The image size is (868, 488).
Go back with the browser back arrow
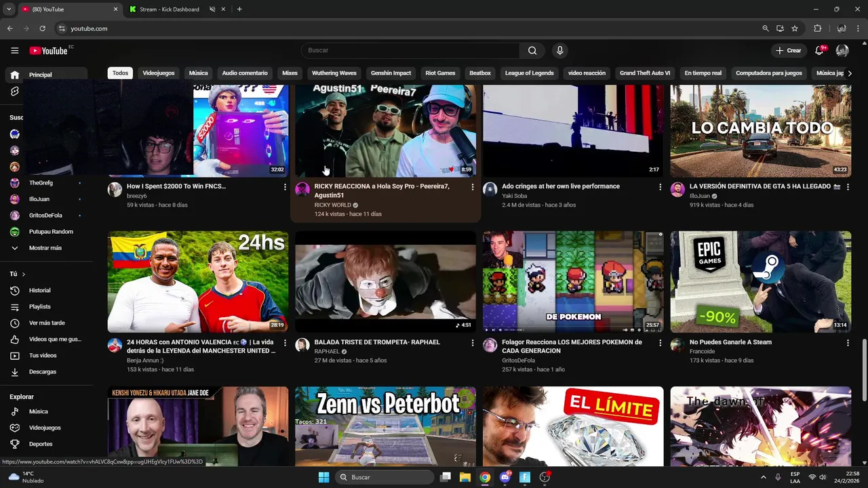coord(9,28)
